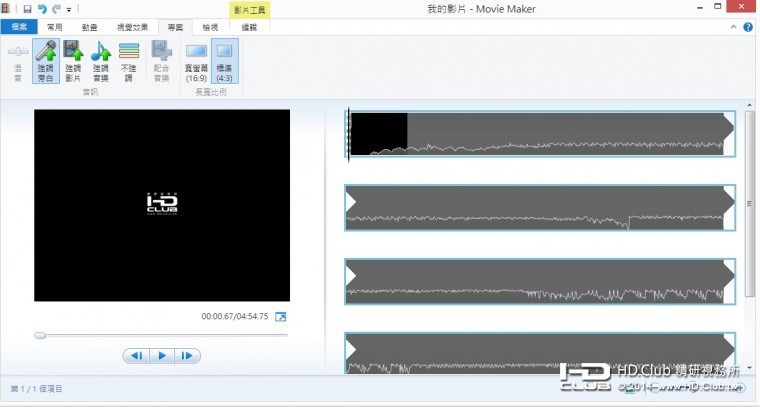
Task: Select the bottom partially visible timeline strip
Action: pyautogui.click(x=540, y=353)
